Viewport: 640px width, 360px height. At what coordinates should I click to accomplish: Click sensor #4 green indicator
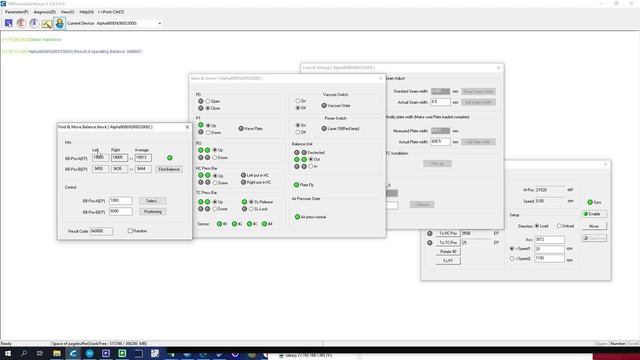pos(264,224)
